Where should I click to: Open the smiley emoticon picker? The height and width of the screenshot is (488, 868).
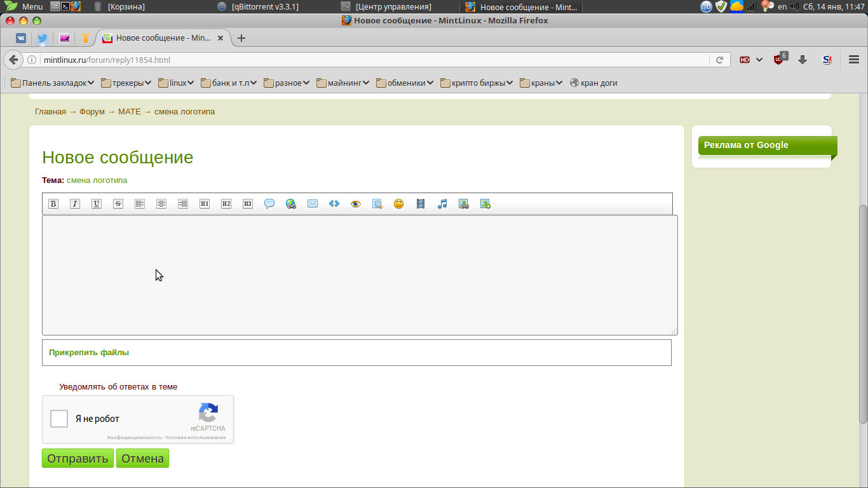pyautogui.click(x=399, y=204)
